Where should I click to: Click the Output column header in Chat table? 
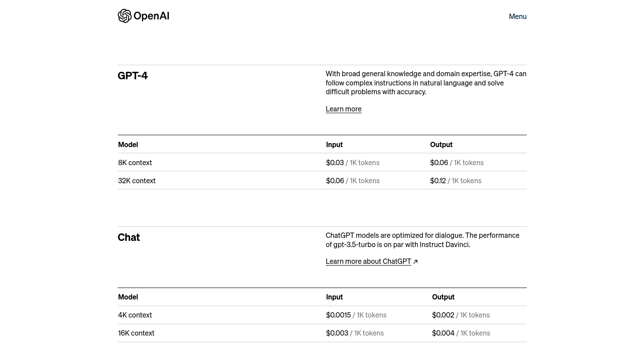coord(443,297)
